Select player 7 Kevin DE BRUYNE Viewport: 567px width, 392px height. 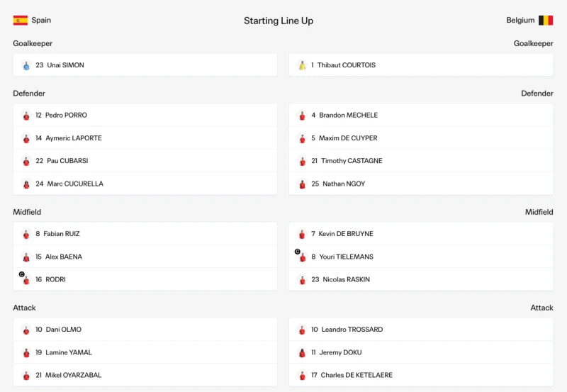pyautogui.click(x=420, y=234)
